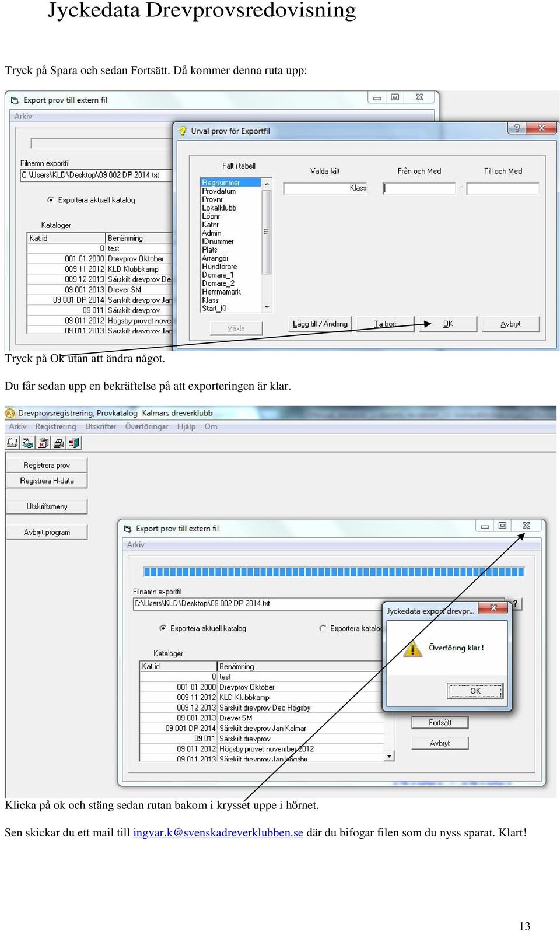Open Arkiv in the Export window with the full progress bar
Image resolution: width=560 pixels, height=931 pixels.
click(x=136, y=544)
